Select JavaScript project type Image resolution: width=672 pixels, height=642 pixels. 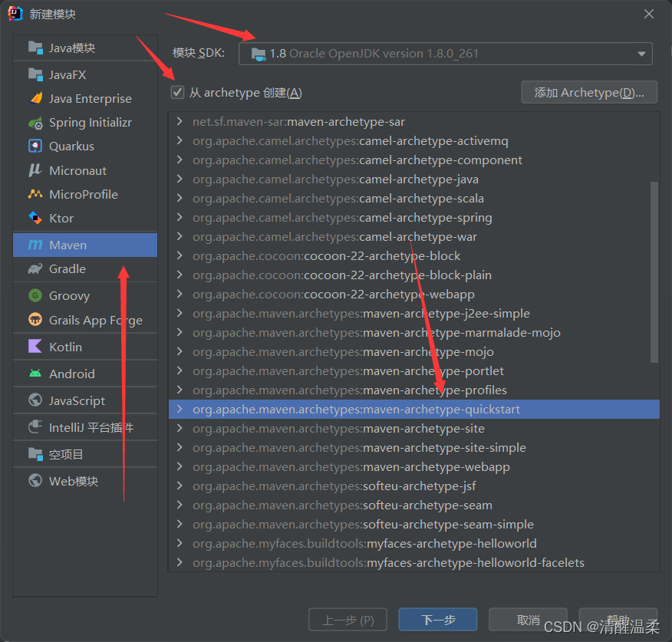coord(85,400)
